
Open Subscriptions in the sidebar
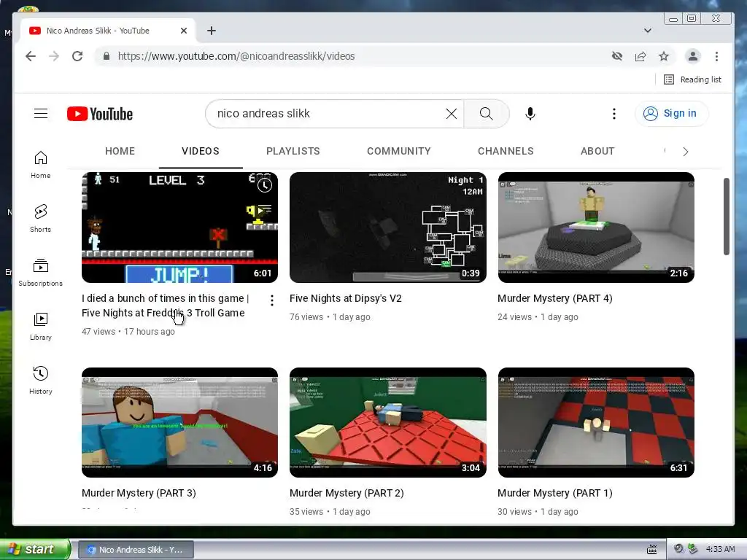41,273
